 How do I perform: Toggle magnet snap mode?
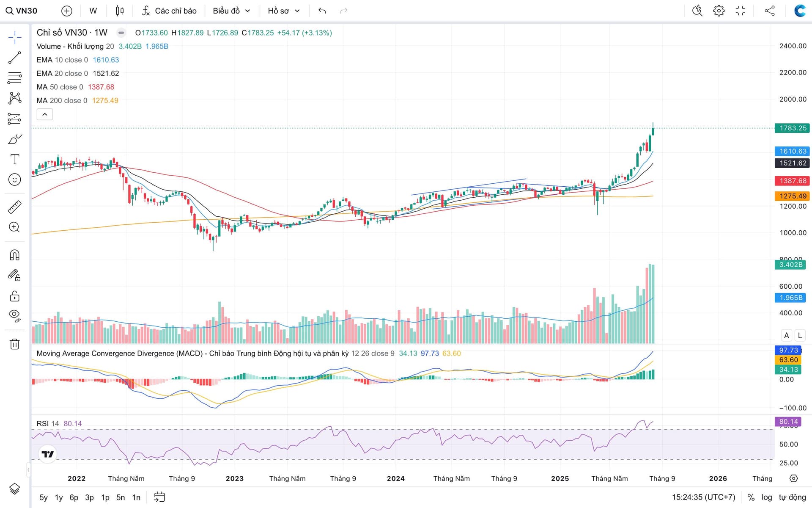pyautogui.click(x=14, y=255)
